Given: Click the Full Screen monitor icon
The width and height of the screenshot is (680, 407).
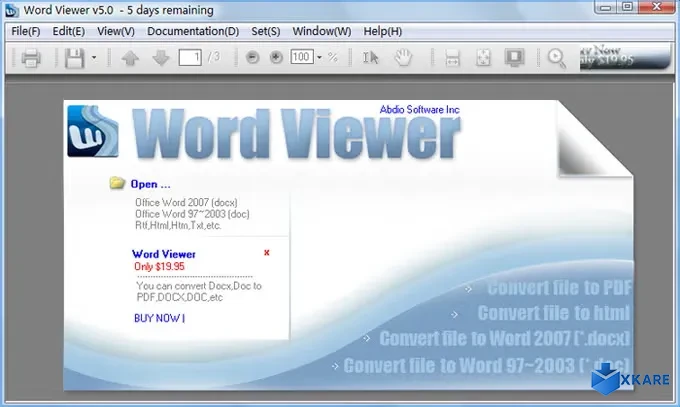Looking at the screenshot, I should click(514, 58).
